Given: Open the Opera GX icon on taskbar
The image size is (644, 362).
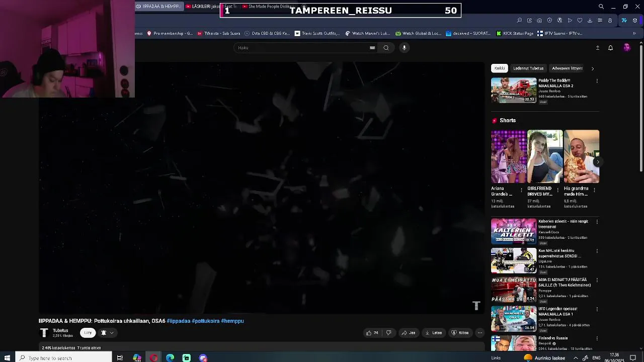Looking at the screenshot, I should tap(153, 358).
